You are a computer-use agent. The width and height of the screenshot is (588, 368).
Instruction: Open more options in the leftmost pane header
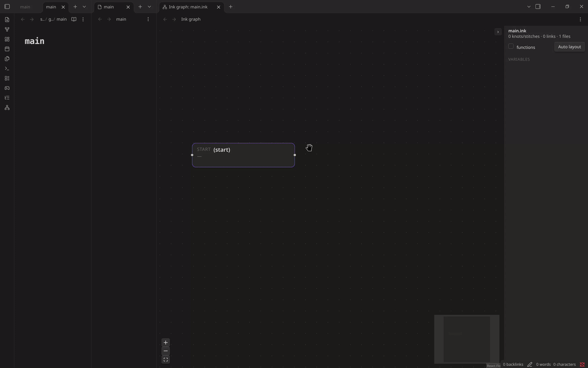tap(83, 19)
